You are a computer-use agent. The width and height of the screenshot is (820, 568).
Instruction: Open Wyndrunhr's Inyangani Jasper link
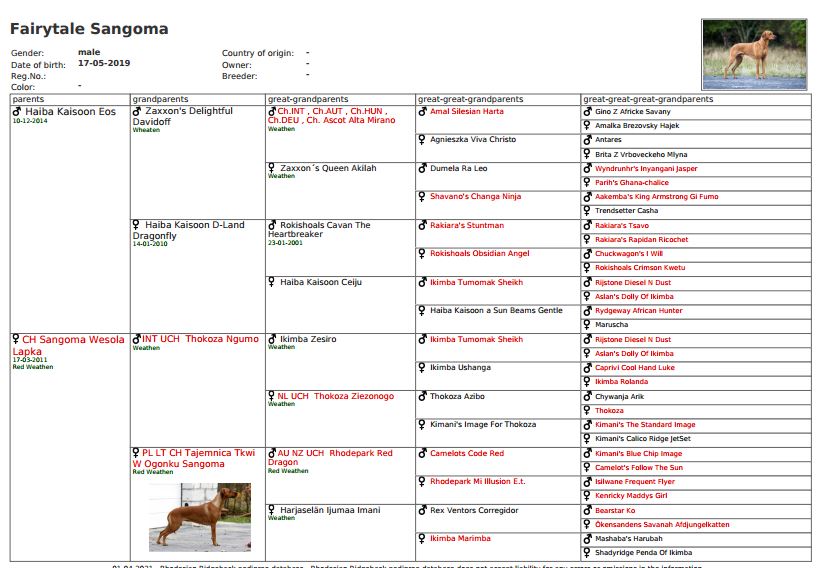tap(646, 168)
